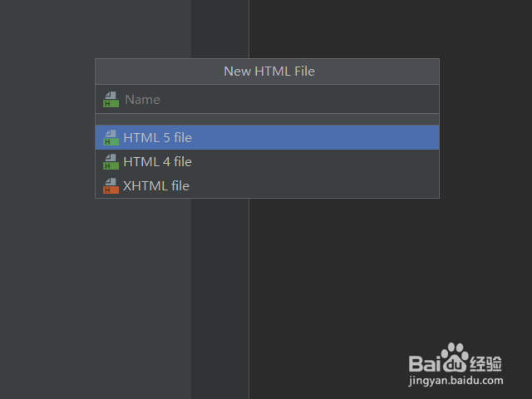The image size is (532, 399).
Task: Click the New HTML File popup title
Action: click(x=268, y=71)
